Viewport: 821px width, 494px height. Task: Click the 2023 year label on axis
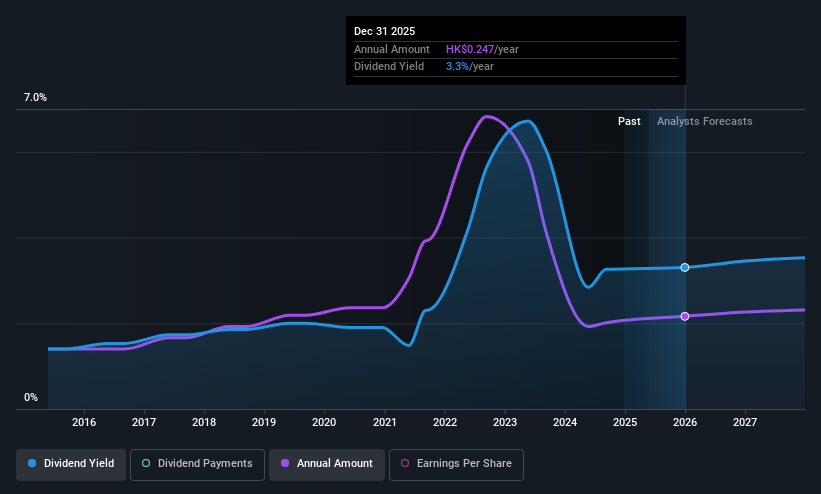505,422
